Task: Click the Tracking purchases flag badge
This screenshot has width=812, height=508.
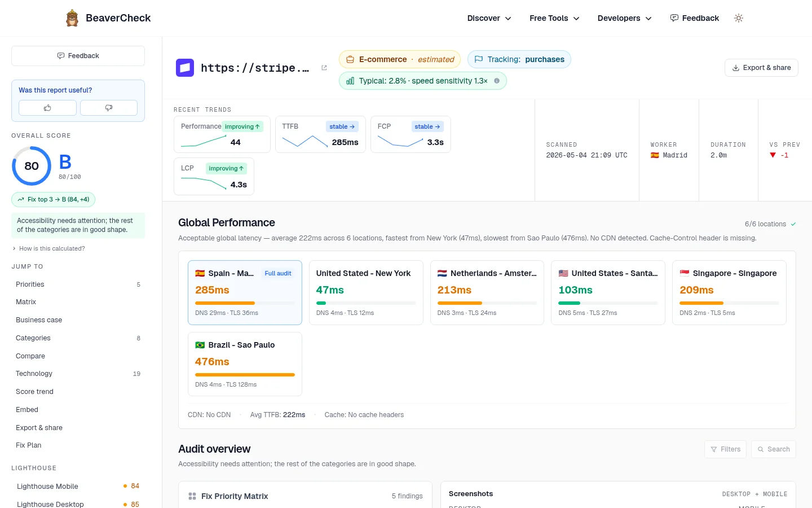Action: coord(519,59)
